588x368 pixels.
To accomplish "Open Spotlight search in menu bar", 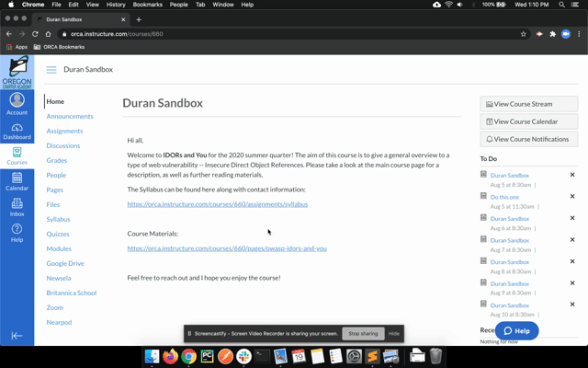I will (x=561, y=5).
